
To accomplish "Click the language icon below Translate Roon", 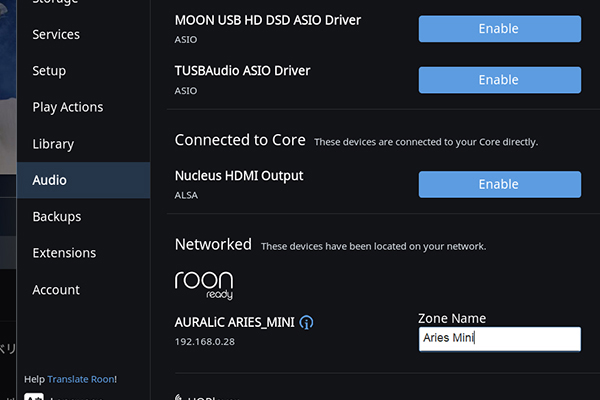I will [33, 396].
